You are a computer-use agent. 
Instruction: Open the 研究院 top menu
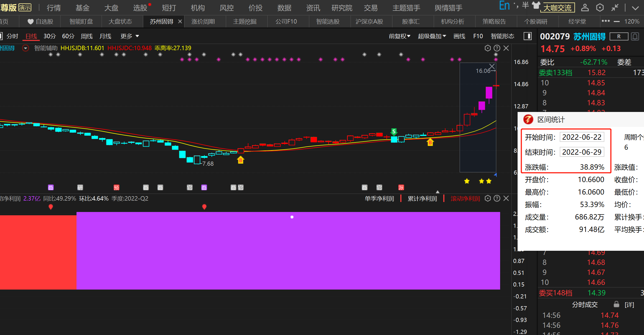342,8
